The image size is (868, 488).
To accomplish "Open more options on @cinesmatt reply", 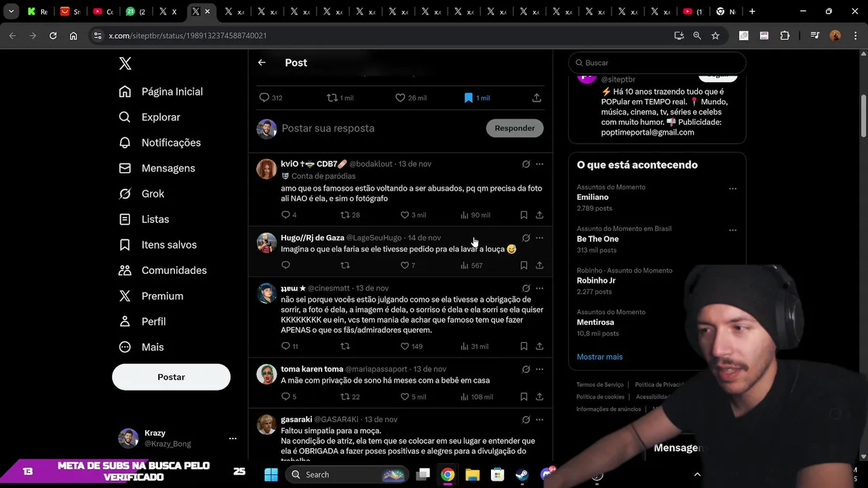I will (539, 288).
